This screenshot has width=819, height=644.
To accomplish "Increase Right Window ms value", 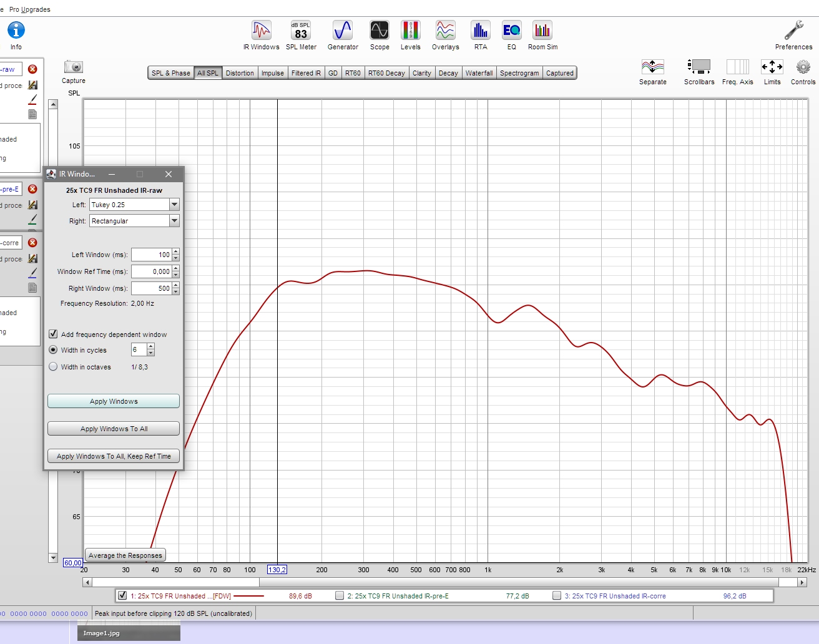I will click(176, 285).
